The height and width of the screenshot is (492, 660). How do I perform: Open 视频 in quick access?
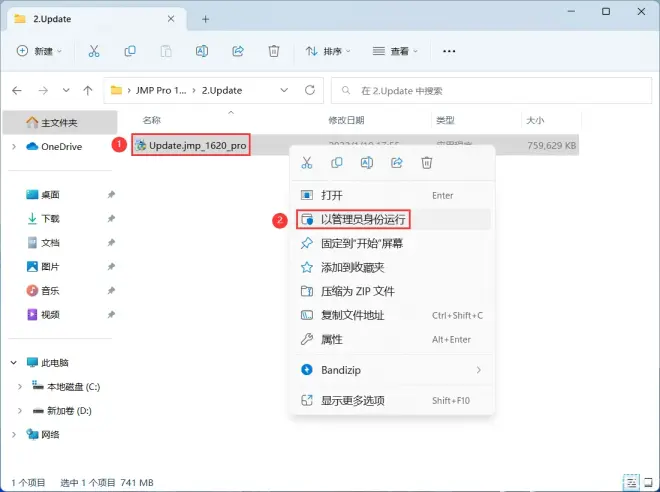50,314
